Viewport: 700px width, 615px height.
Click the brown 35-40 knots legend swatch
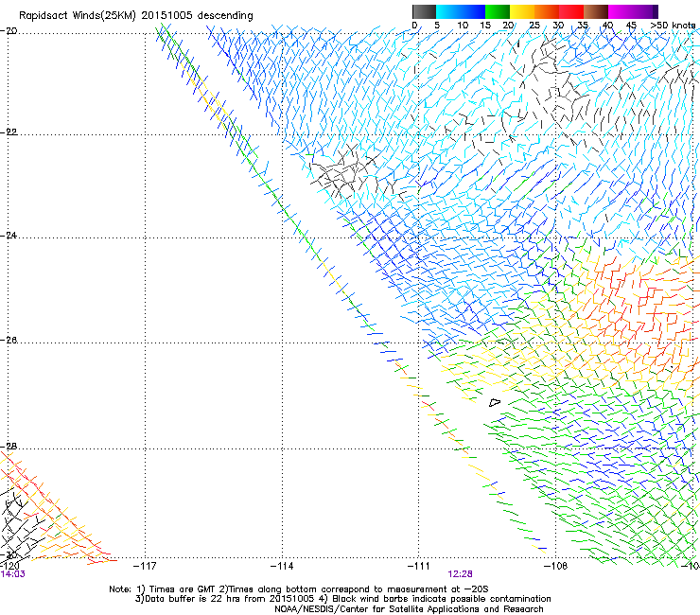click(596, 11)
